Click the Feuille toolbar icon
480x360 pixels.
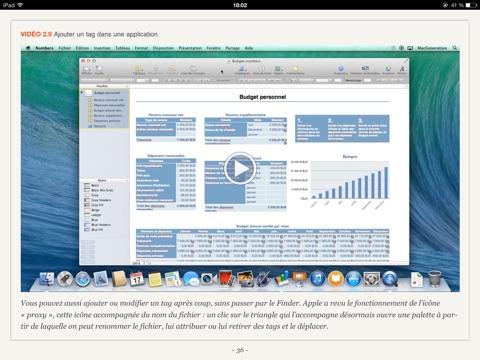99,70
